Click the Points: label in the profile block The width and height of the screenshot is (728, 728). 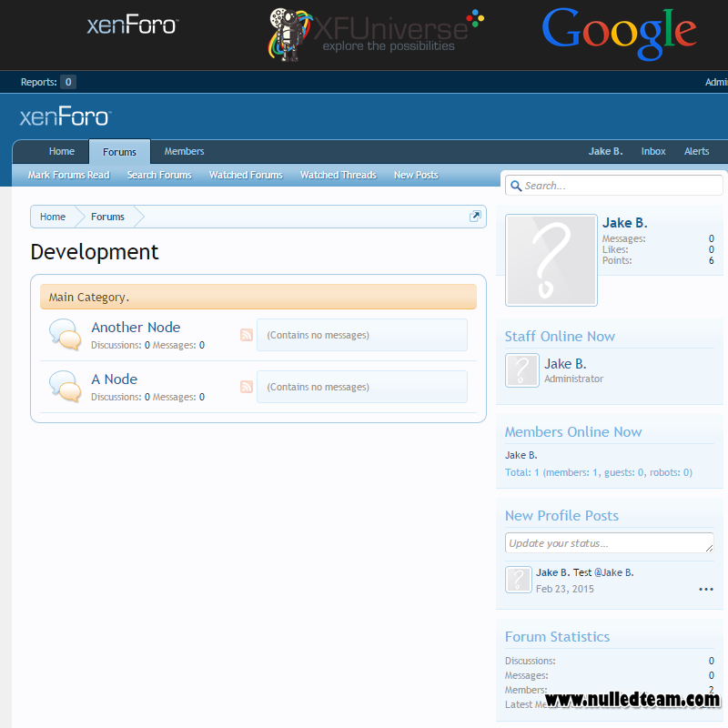point(617,260)
